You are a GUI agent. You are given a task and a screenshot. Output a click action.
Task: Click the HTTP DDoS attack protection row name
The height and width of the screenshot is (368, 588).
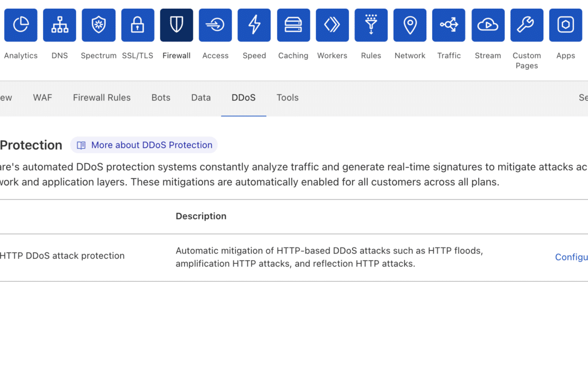click(x=62, y=256)
